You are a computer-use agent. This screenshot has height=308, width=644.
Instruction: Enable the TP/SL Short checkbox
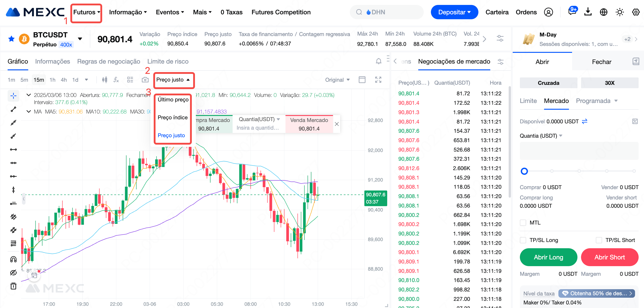(599, 240)
